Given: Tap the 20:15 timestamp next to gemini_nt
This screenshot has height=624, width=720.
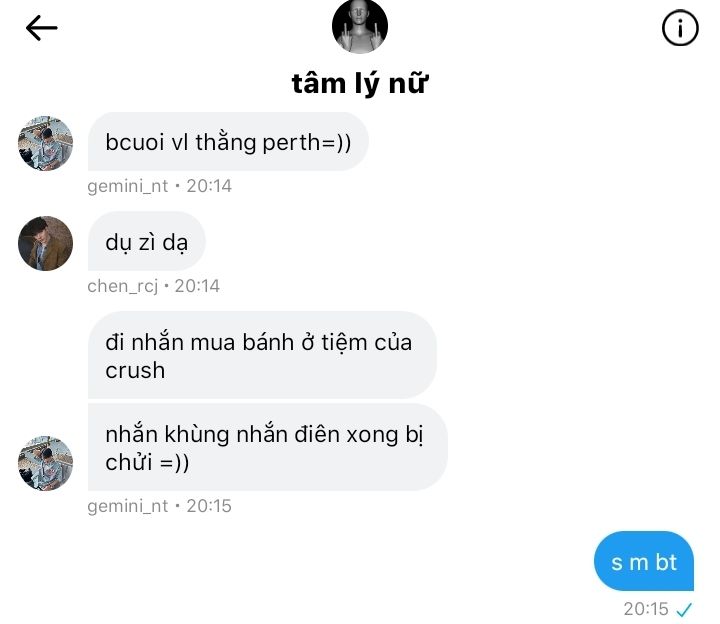Looking at the screenshot, I should click(x=209, y=506).
